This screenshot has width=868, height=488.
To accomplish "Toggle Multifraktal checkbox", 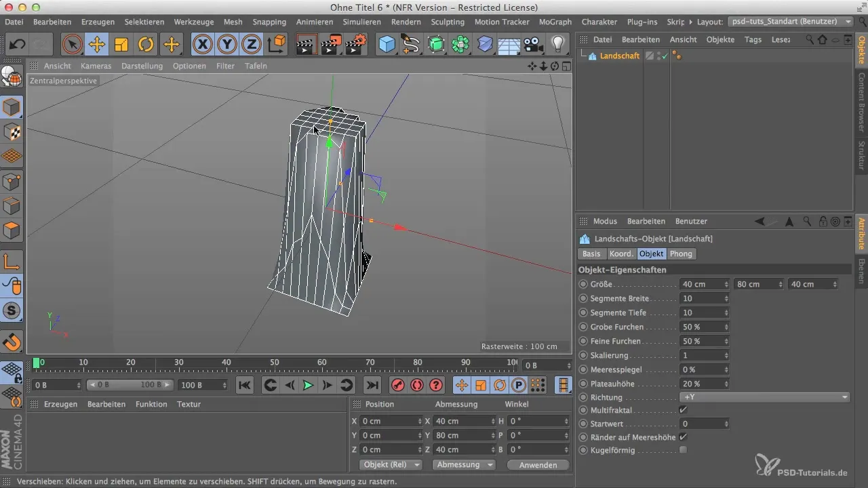I will pyautogui.click(x=683, y=410).
